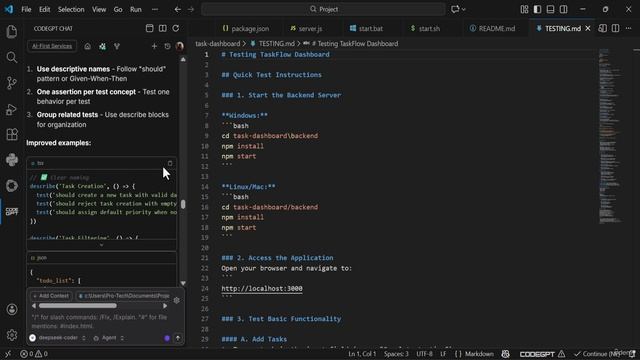Switch to the package.json tab

point(246,29)
